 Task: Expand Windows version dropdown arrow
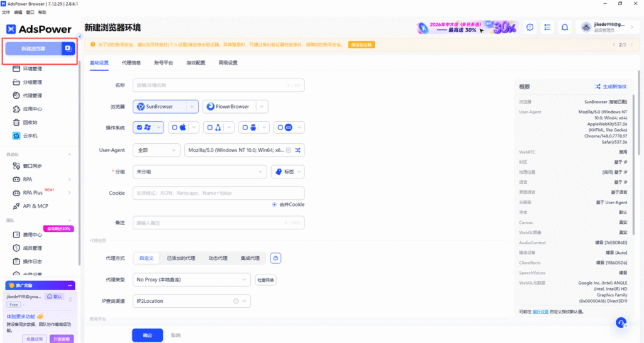click(158, 128)
